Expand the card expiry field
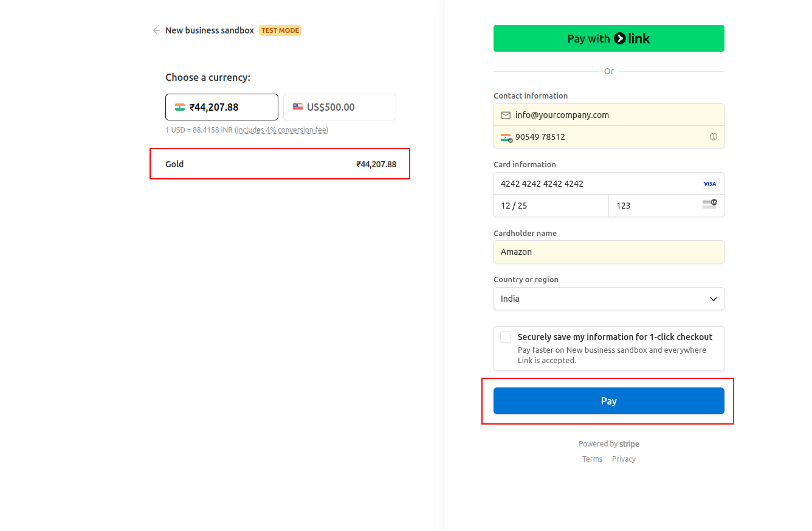The height and width of the screenshot is (531, 812). click(x=550, y=205)
